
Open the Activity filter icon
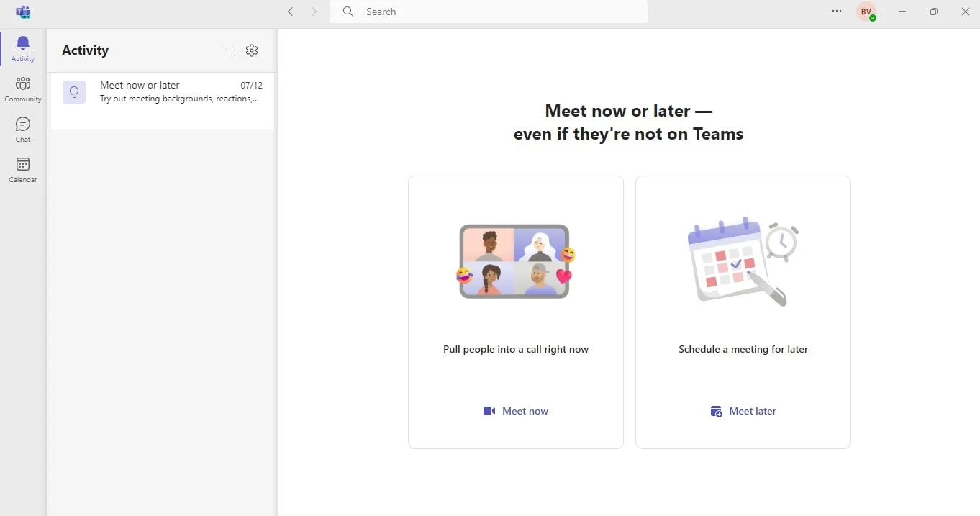(229, 50)
